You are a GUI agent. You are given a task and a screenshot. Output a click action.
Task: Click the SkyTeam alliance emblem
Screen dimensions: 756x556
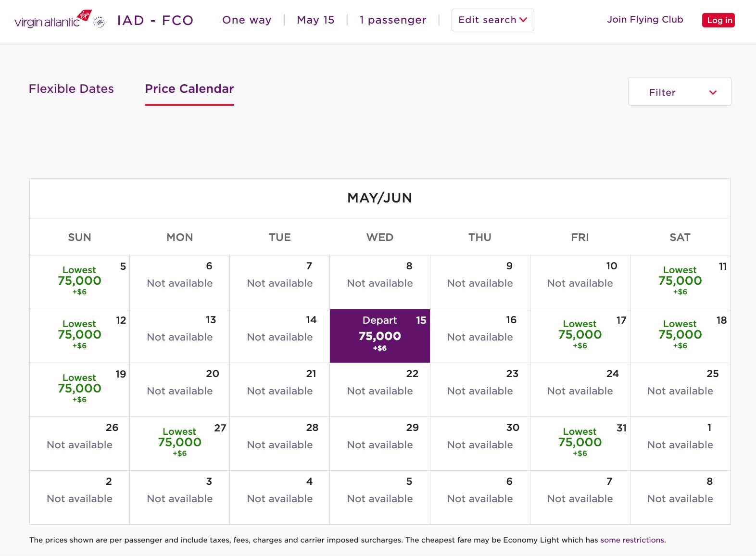99,21
